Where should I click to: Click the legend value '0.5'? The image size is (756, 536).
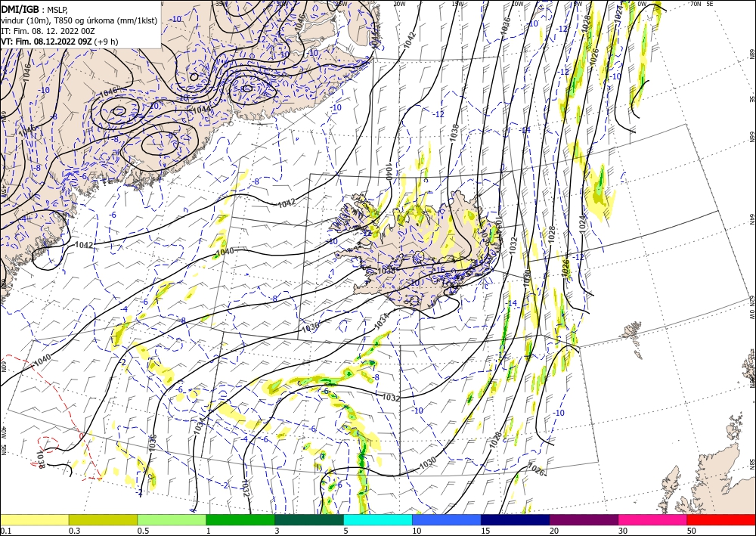(x=143, y=531)
